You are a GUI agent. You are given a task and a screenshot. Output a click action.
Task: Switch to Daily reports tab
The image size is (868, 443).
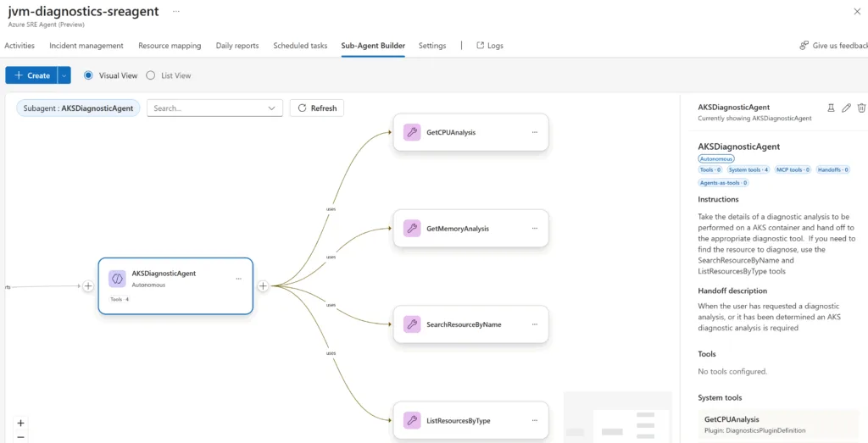pyautogui.click(x=237, y=46)
